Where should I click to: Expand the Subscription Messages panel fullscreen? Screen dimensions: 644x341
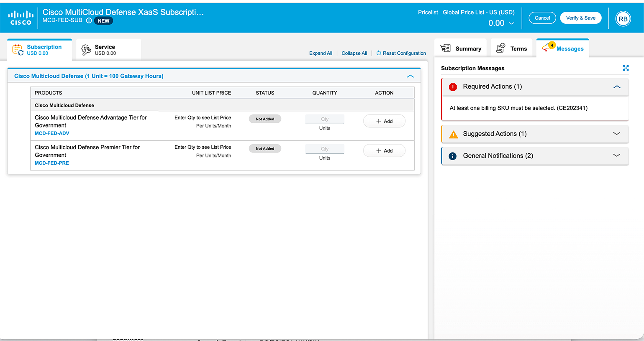[626, 68]
